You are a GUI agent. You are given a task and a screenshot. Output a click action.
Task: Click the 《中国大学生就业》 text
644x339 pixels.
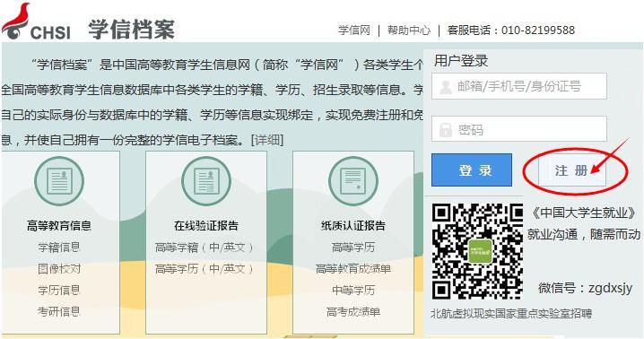click(x=583, y=213)
